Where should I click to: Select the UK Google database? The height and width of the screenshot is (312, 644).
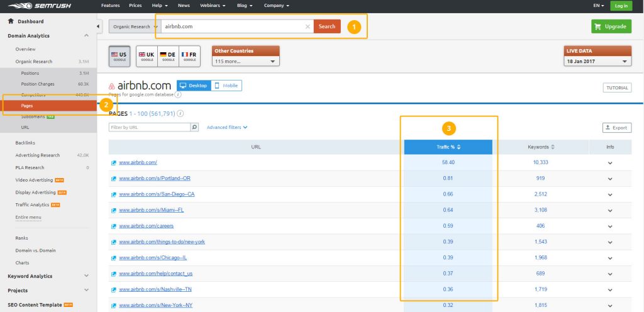click(147, 56)
